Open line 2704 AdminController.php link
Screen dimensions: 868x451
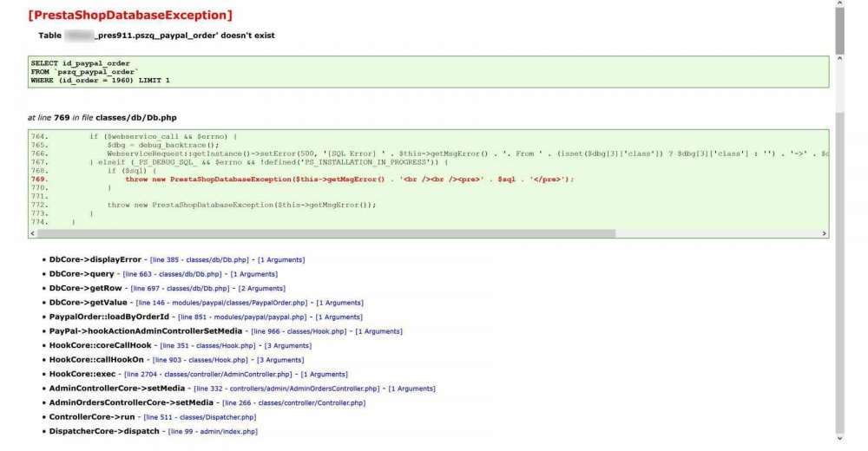207,375
